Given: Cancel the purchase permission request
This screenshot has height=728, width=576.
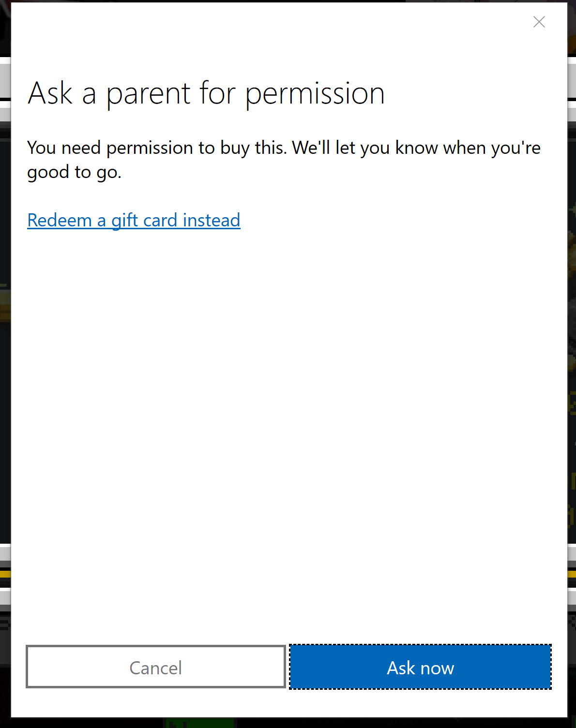Looking at the screenshot, I should pos(156,667).
